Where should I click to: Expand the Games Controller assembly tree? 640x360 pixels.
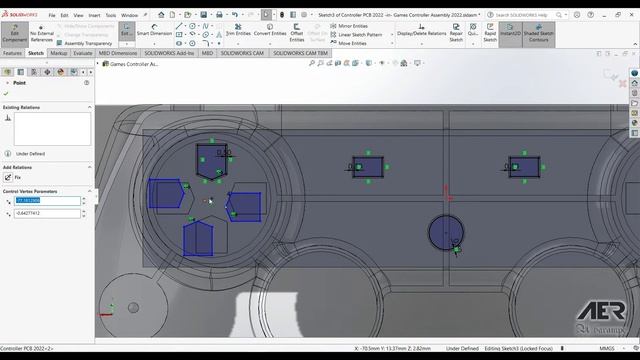click(98, 64)
